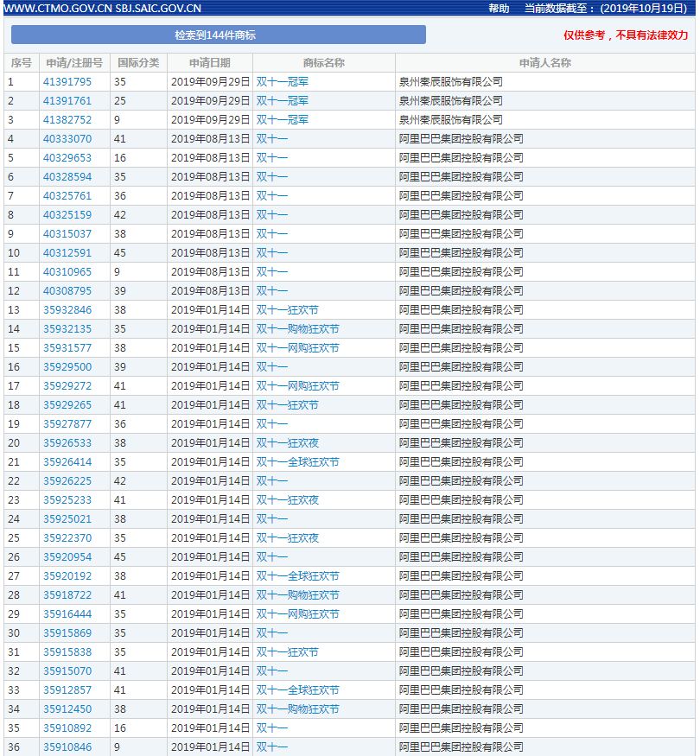Open registration number 40310965
Image resolution: width=700 pixels, height=756 pixels.
(67, 272)
